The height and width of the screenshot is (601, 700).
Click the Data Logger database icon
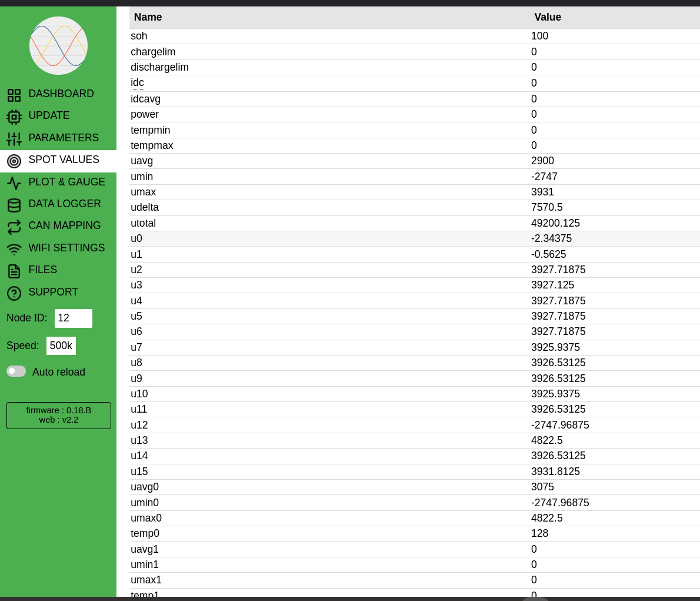tap(14, 205)
